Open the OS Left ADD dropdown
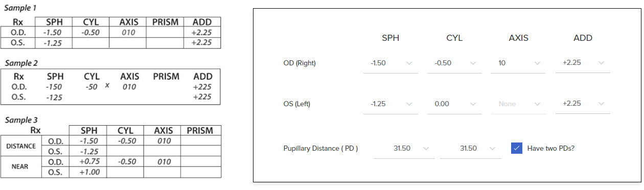This screenshot has width=644, height=190. (x=583, y=104)
